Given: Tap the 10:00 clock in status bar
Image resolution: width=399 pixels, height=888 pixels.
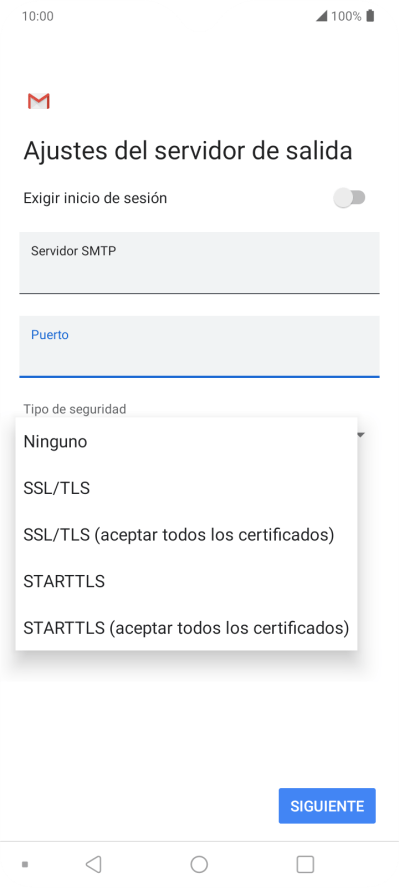Looking at the screenshot, I should click(38, 16).
